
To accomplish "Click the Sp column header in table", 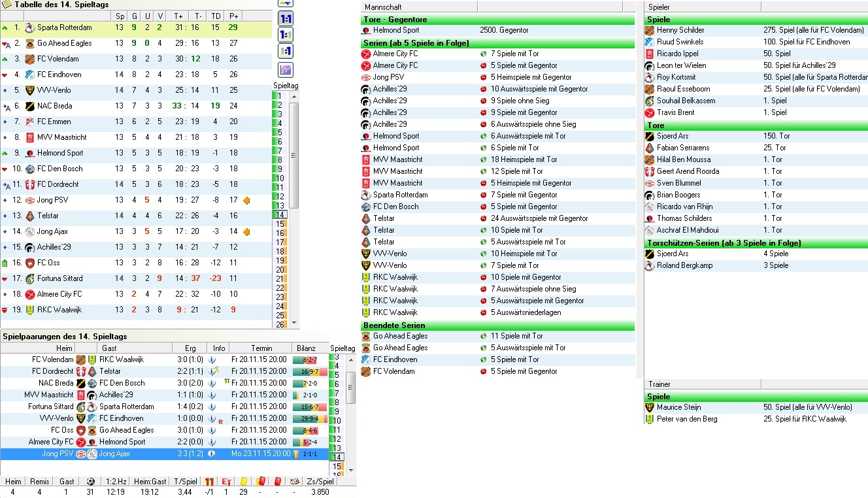I will 120,16.
